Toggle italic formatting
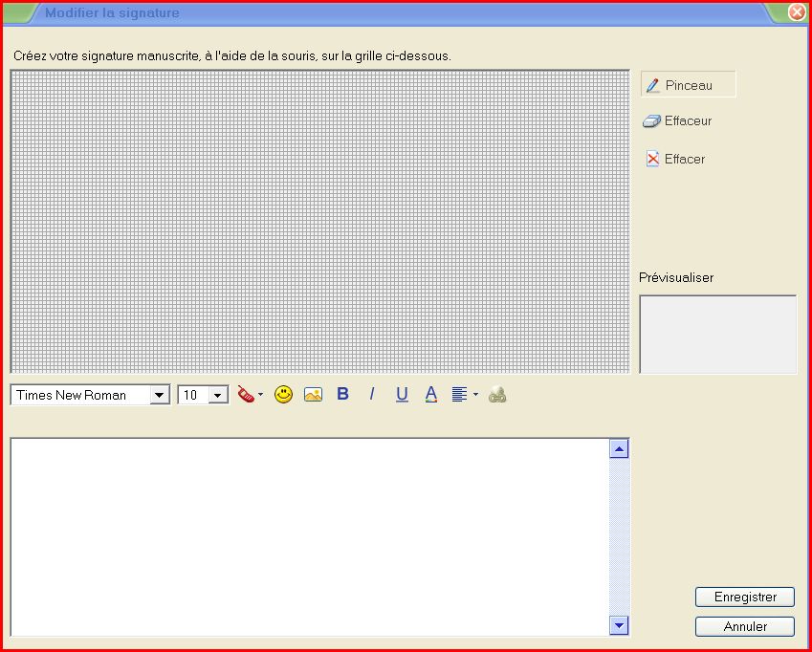Image resolution: width=812 pixels, height=652 pixels. tap(371, 394)
